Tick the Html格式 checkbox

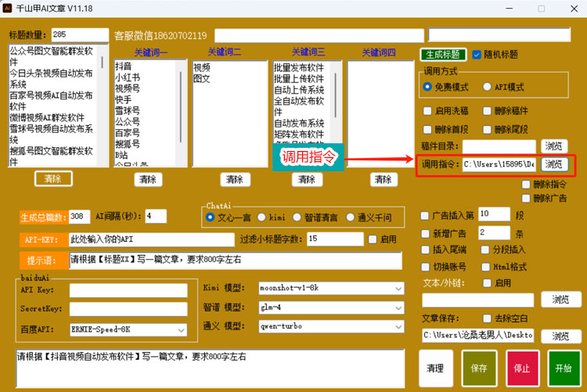pyautogui.click(x=485, y=267)
